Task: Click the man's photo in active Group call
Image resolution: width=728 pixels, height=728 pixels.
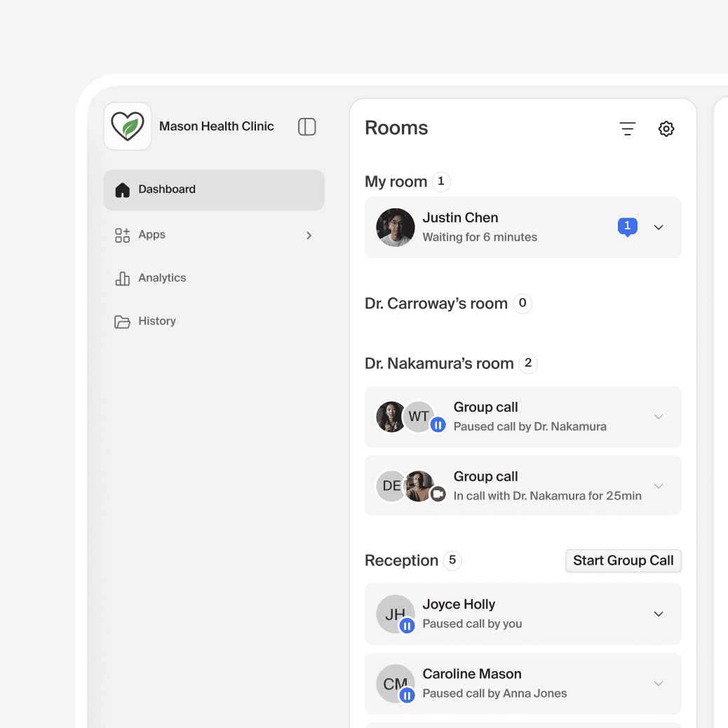Action: (419, 486)
